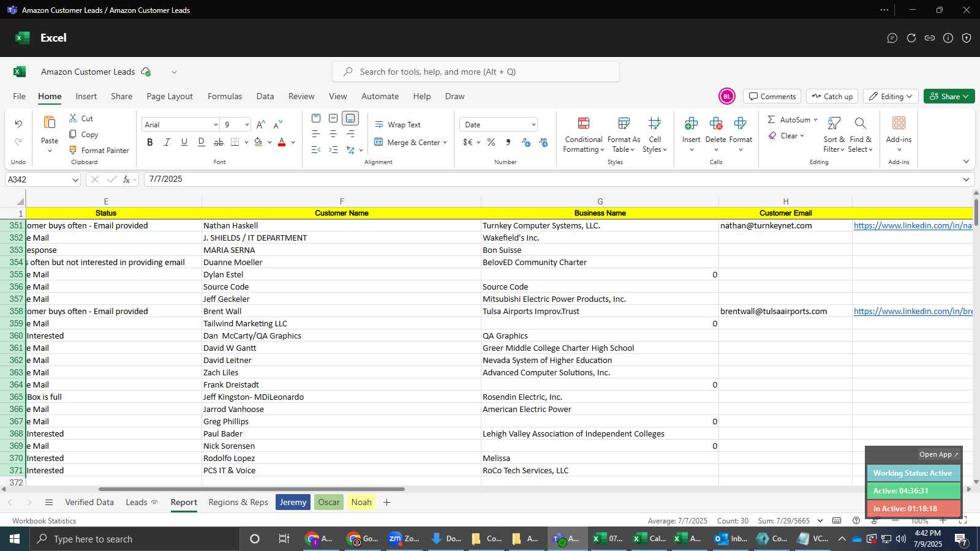Screen dimensions: 980x551
Task: Click the Teams refresh icon in the header
Action: tap(911, 38)
